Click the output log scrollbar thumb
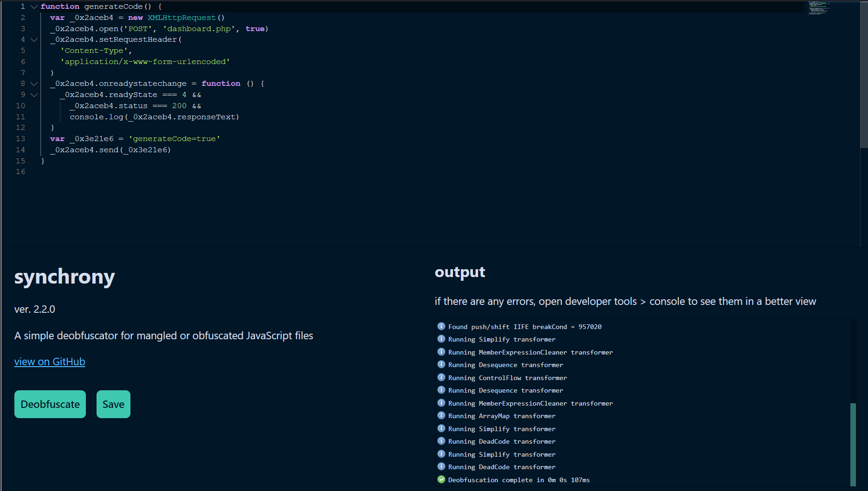This screenshot has width=868, height=491. pos(853,444)
